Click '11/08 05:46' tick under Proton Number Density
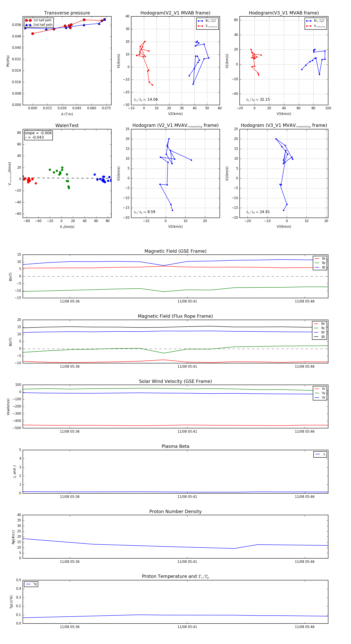Screen dimensions: 351x644 305,561
